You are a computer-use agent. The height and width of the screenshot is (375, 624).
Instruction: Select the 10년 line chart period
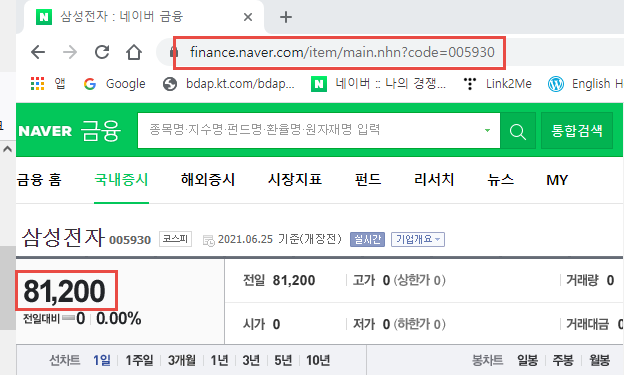(318, 360)
